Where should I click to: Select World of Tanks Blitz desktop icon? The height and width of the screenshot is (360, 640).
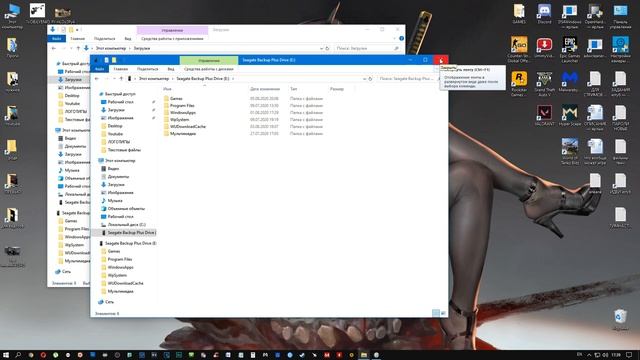(569, 151)
